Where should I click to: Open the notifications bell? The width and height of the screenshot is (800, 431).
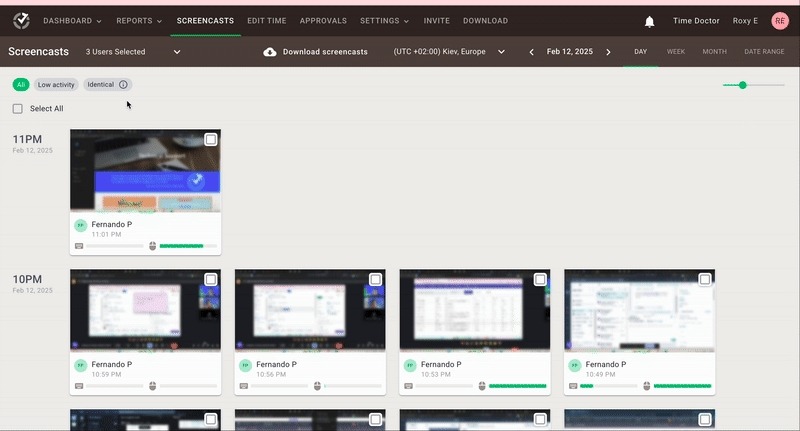click(x=650, y=21)
